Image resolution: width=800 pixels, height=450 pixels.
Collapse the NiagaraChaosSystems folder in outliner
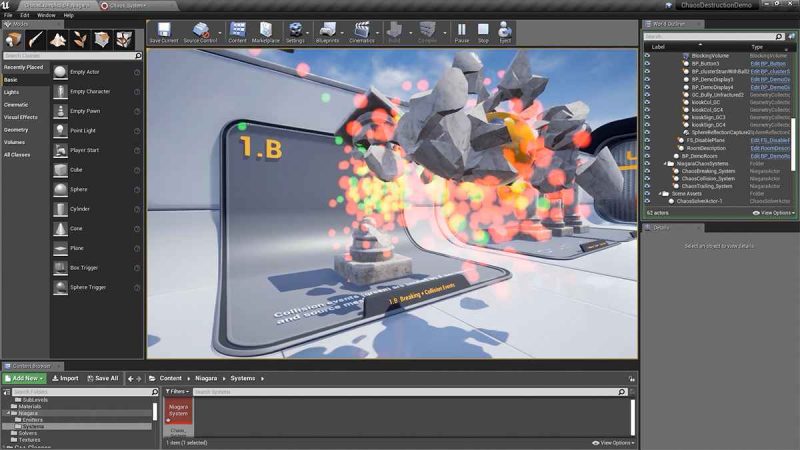tap(665, 164)
